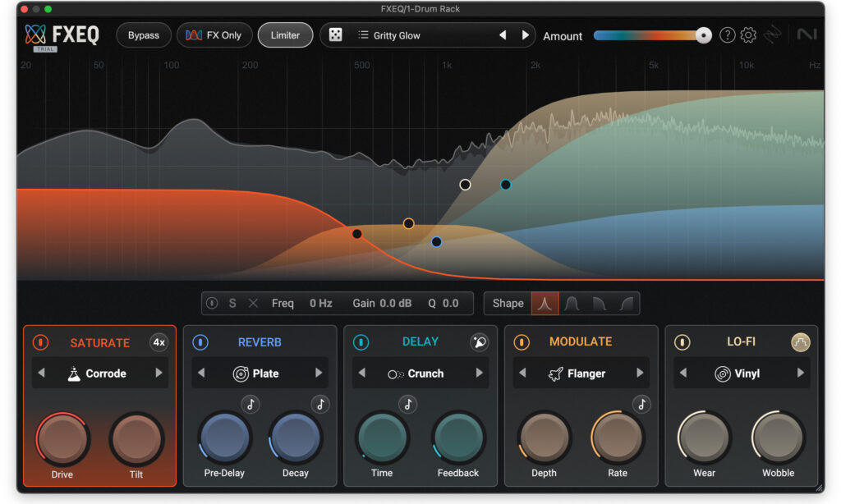Select the wide band shape icon
The height and width of the screenshot is (504, 841).
(572, 304)
